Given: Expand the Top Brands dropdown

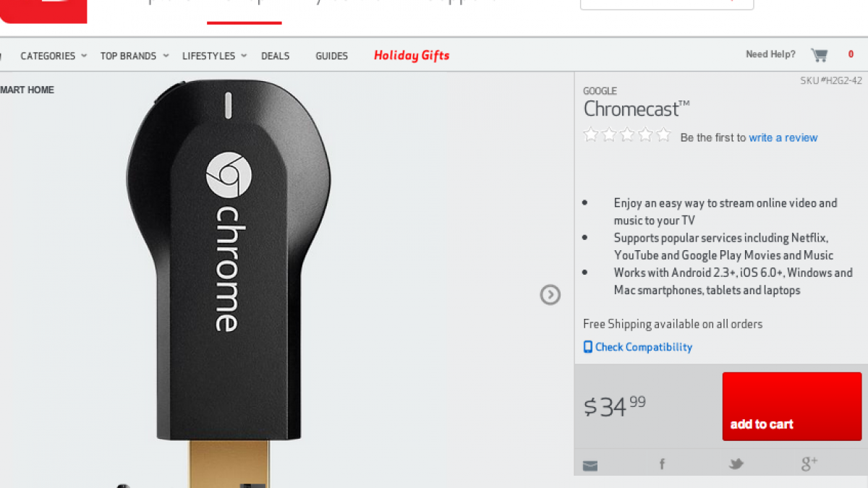Looking at the screenshot, I should (x=135, y=56).
